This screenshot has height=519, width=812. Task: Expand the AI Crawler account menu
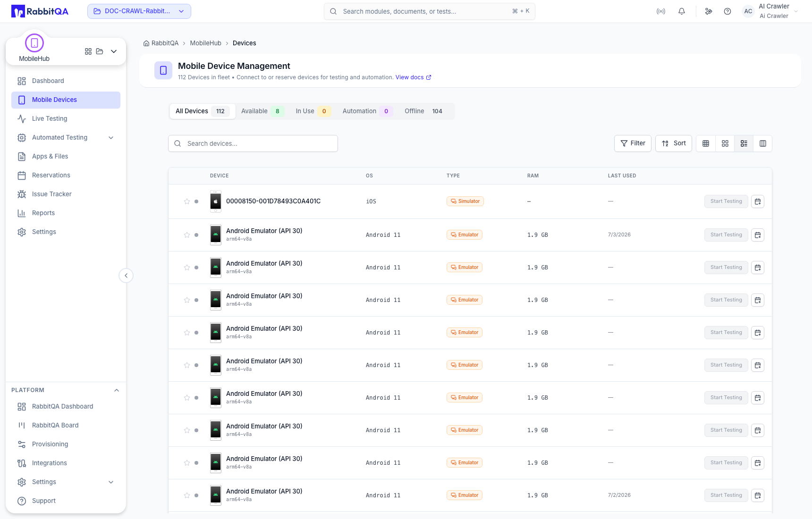pyautogui.click(x=770, y=11)
